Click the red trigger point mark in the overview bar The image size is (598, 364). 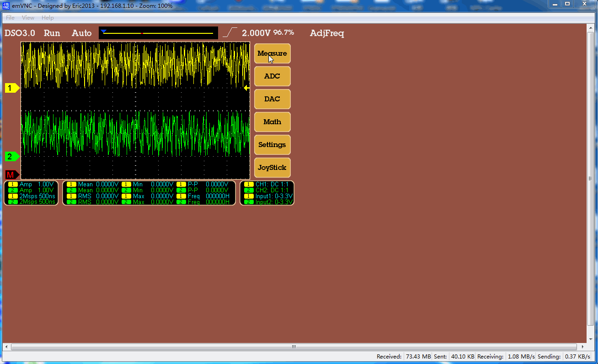(143, 33)
